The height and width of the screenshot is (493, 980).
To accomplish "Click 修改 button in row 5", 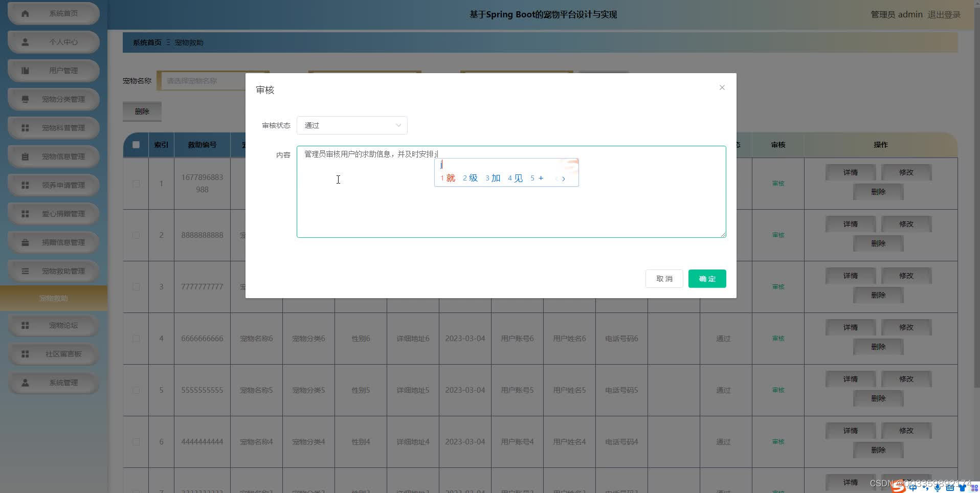I will (x=906, y=379).
